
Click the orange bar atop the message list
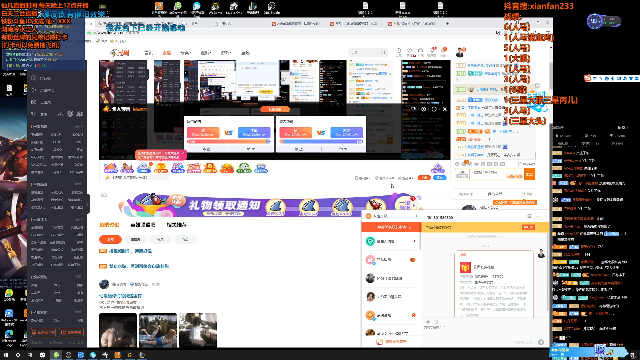pyautogui.click(x=391, y=227)
